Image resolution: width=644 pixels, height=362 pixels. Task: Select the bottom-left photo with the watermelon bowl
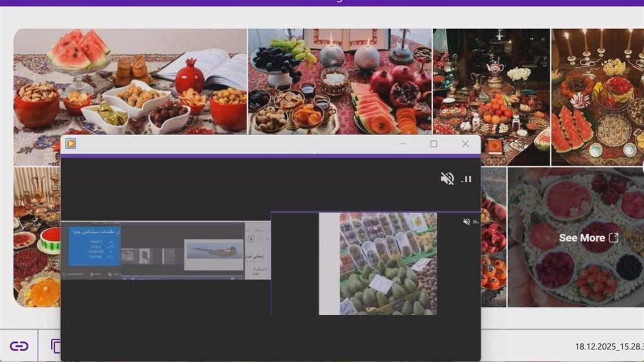coord(36,237)
